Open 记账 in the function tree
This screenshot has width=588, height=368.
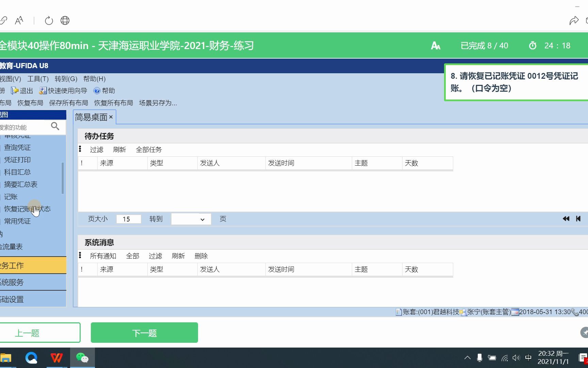point(11,197)
